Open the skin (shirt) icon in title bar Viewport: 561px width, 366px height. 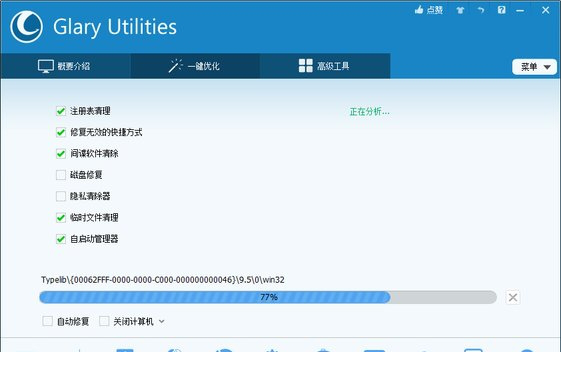coord(460,10)
